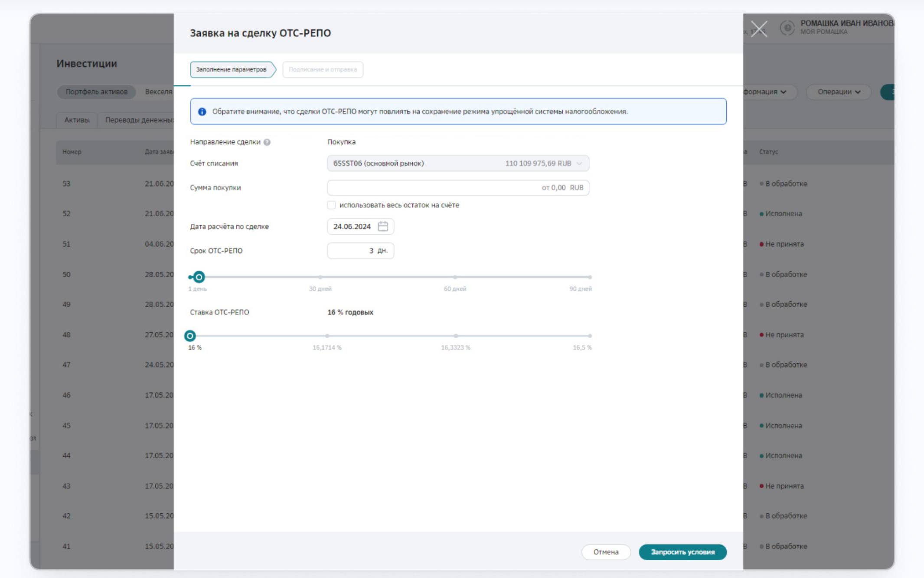Click the user profile avatar icon
This screenshot has height=578, width=924.
(x=787, y=28)
